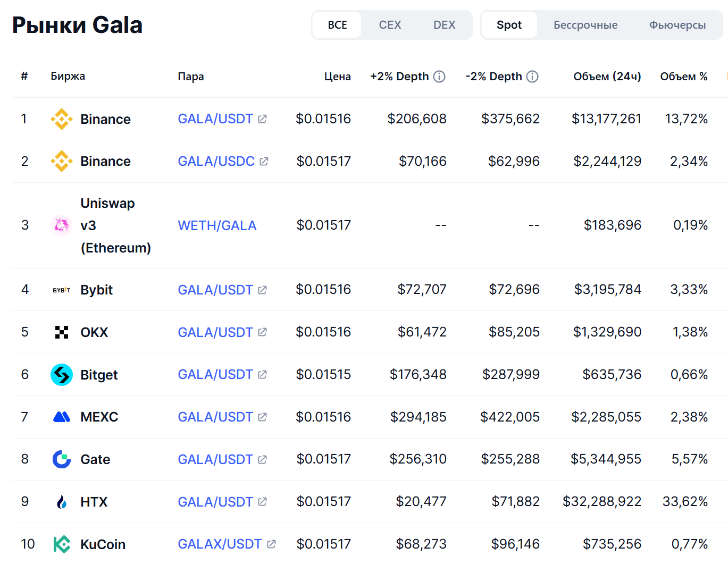The width and height of the screenshot is (728, 564).
Task: Select the Spot market tab
Action: (509, 25)
